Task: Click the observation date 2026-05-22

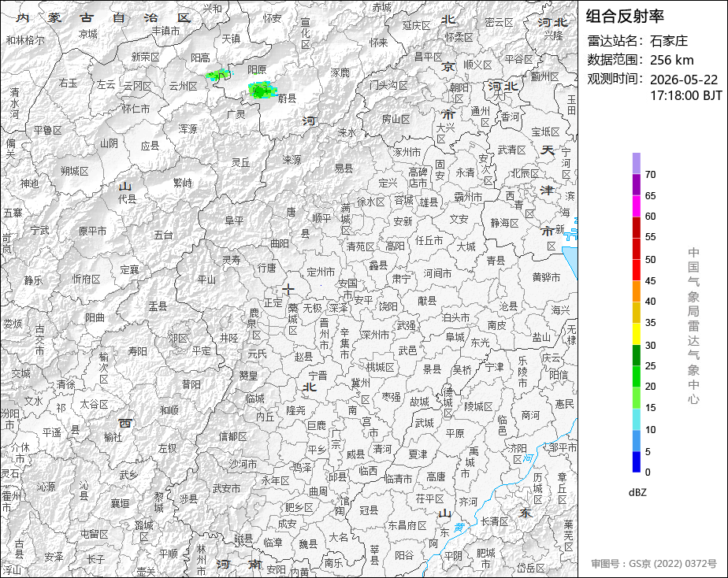Action: coord(683,80)
